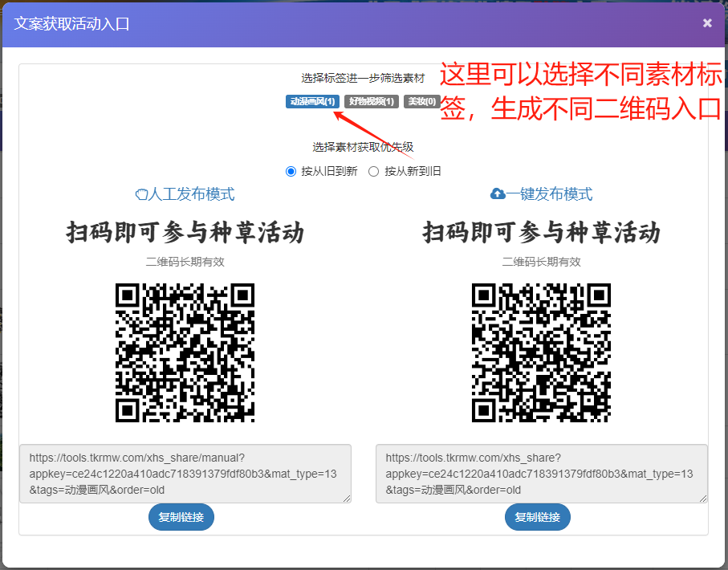Click 扫码即可参与种草活动 heading in one-click mode
The image size is (728, 570).
[541, 232]
